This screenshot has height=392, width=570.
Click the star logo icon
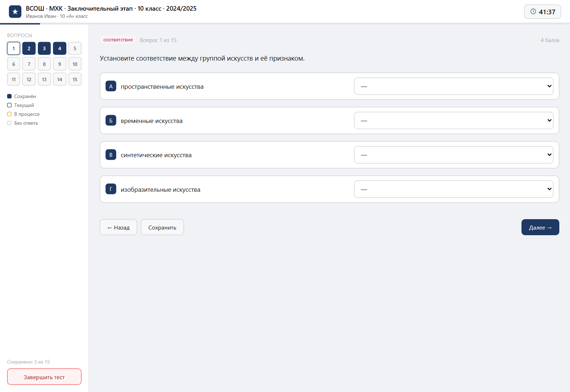pos(15,12)
